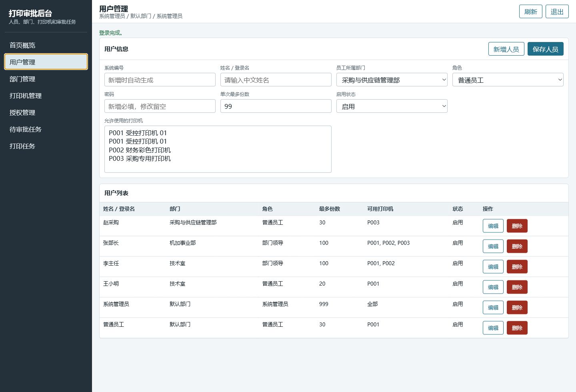
Task: Click the 姓名 / 登录名 input
Action: [276, 80]
